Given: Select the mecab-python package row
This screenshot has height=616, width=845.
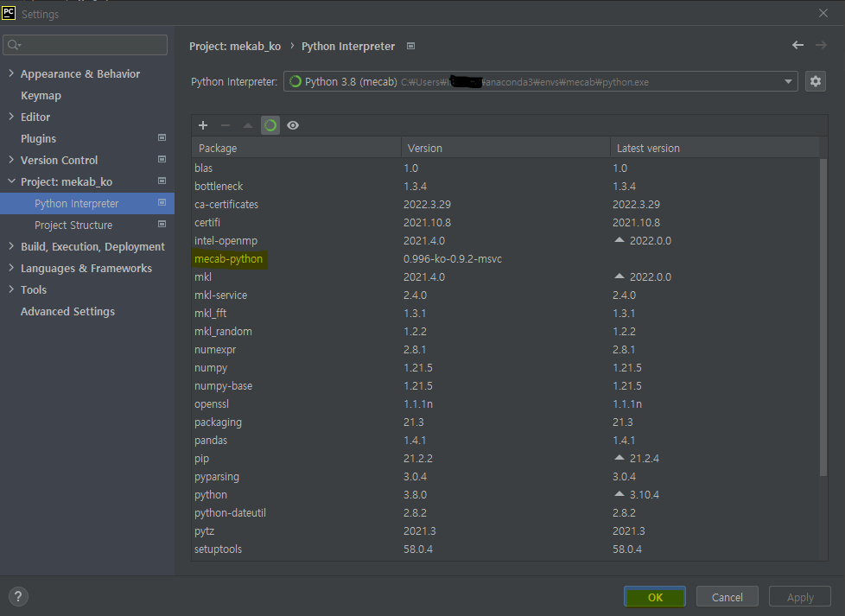Looking at the screenshot, I should tap(505, 258).
